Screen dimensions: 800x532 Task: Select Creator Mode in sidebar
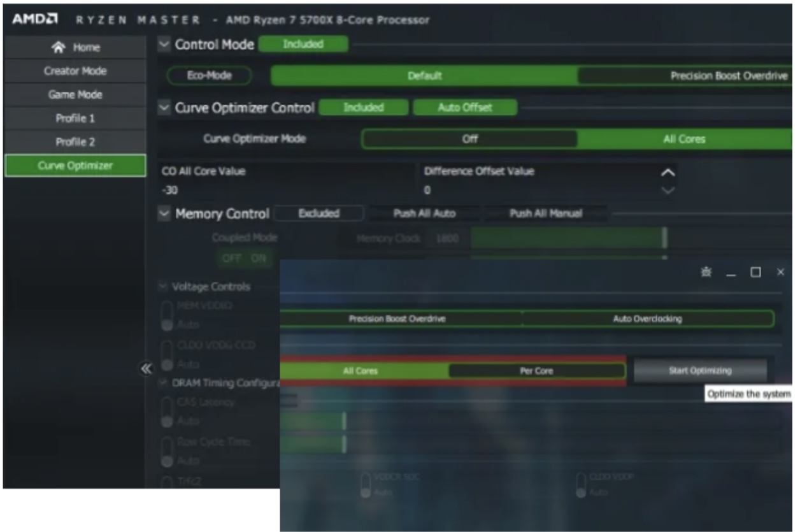[x=75, y=71]
